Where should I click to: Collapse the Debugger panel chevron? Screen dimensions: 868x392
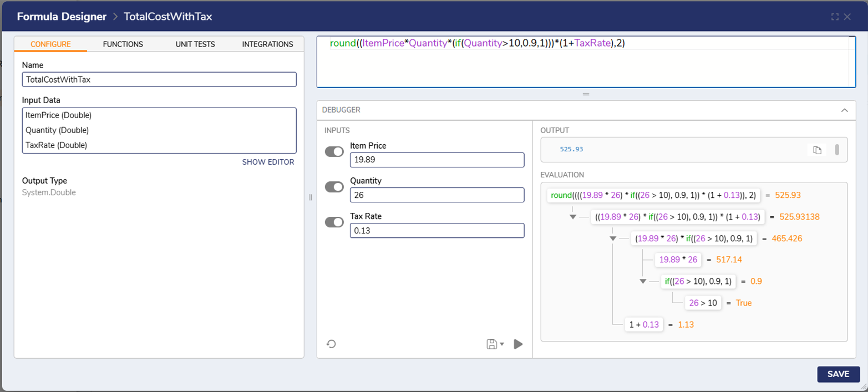point(844,110)
